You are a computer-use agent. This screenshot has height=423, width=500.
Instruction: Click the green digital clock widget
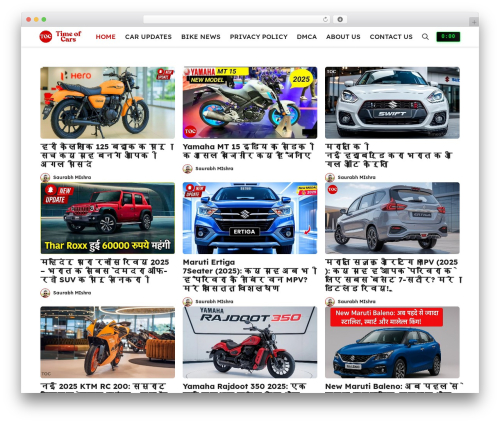click(448, 37)
